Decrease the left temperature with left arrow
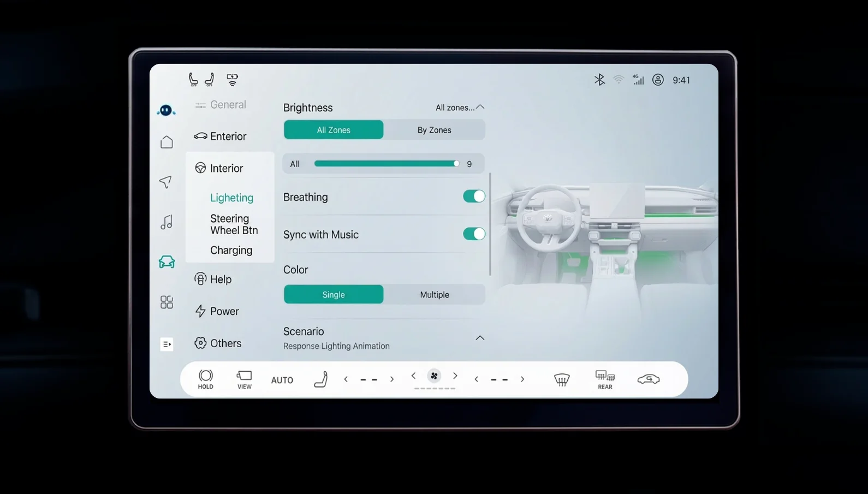This screenshot has height=494, width=868. click(x=346, y=379)
